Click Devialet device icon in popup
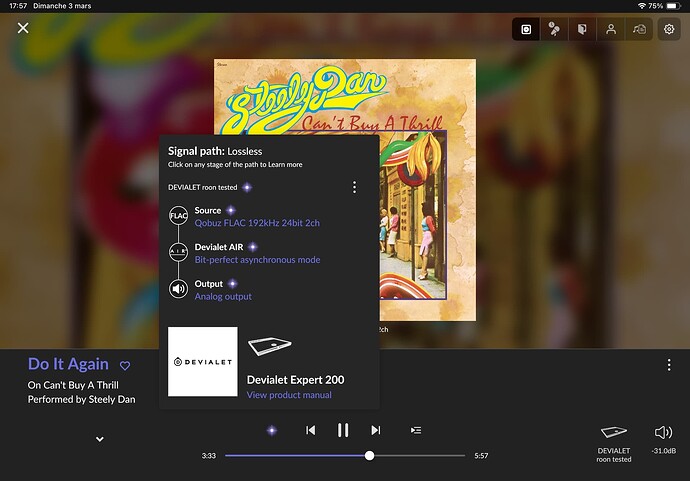This screenshot has height=481, width=690. click(x=270, y=346)
